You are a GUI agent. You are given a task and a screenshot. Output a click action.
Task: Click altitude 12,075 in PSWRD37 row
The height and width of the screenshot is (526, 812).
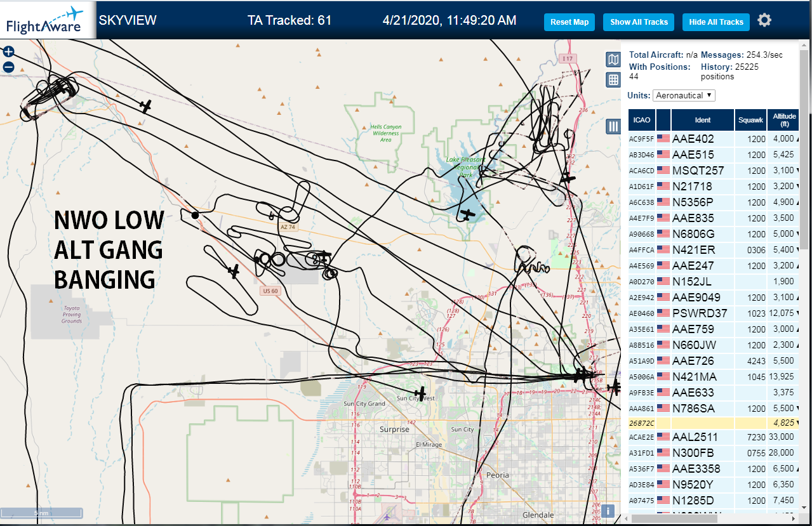781,313
